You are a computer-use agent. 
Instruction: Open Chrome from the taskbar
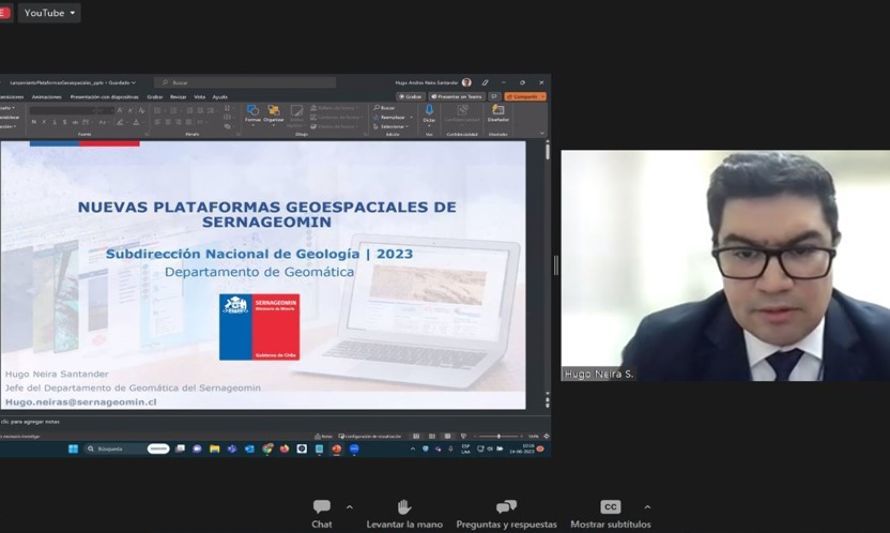pyautogui.click(x=267, y=449)
